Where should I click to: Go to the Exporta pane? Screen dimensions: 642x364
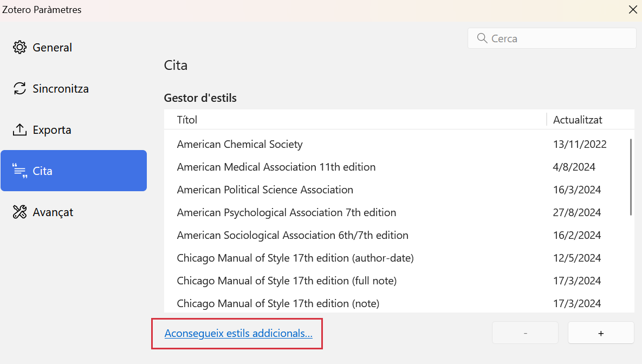point(74,130)
